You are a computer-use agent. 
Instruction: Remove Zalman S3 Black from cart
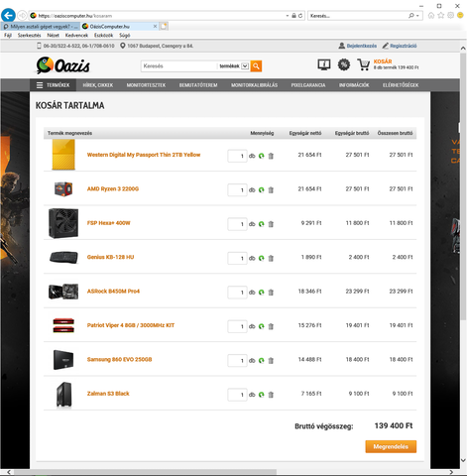(271, 395)
